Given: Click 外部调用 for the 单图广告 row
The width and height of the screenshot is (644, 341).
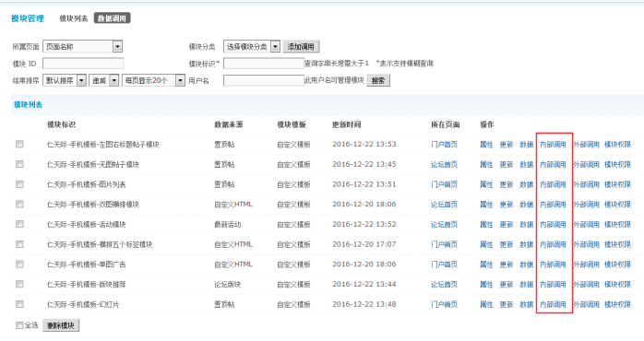Looking at the screenshot, I should (586, 265).
